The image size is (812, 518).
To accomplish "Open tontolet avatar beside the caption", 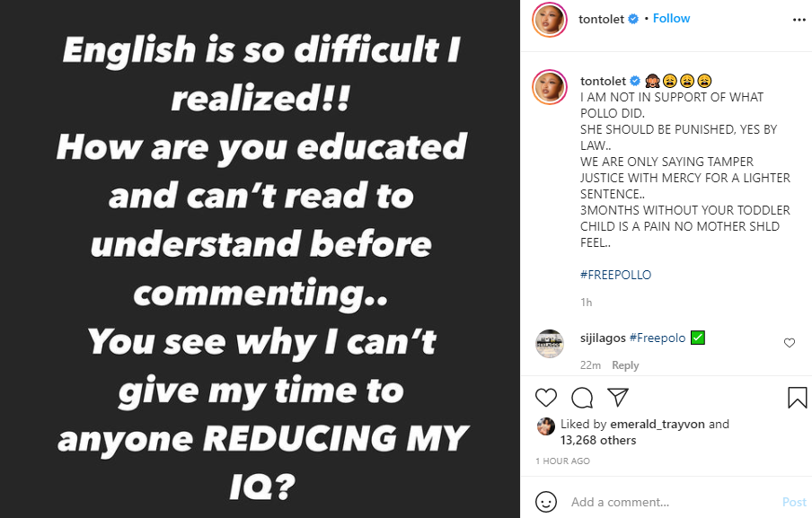I will (x=550, y=87).
